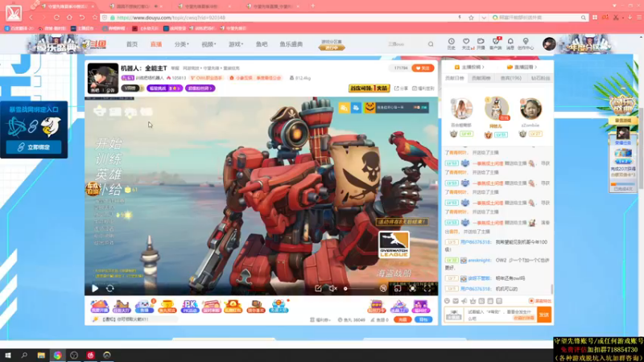
Task: Expand the 游戏 dropdown menu
Action: click(236, 44)
